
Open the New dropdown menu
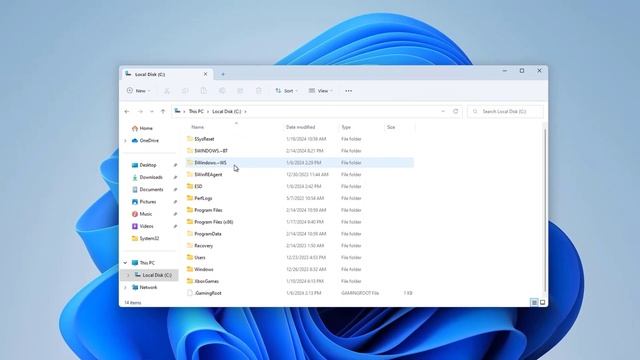139,91
